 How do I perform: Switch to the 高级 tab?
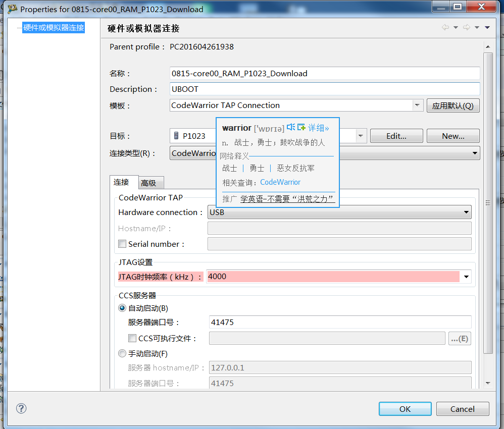[151, 183]
